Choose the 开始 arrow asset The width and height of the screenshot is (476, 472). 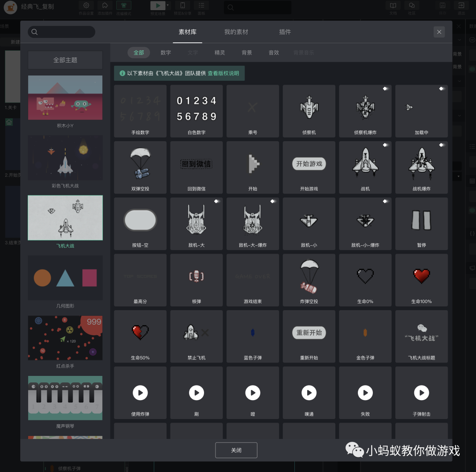click(253, 167)
